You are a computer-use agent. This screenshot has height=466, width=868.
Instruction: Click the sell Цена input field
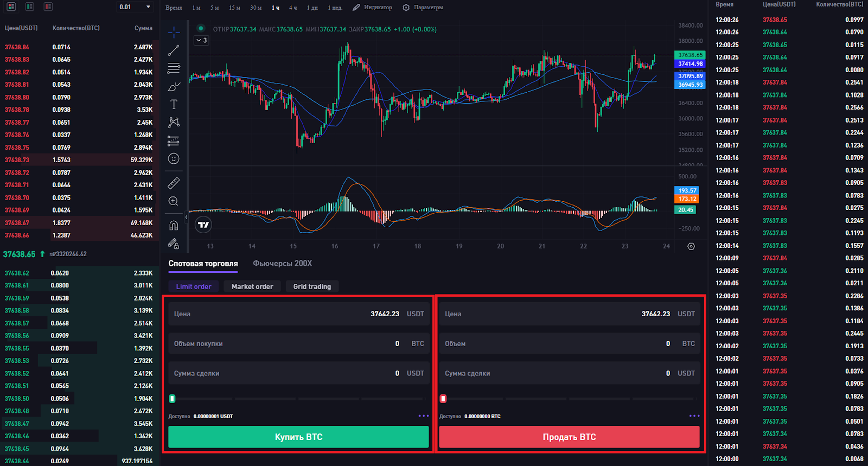click(x=570, y=314)
